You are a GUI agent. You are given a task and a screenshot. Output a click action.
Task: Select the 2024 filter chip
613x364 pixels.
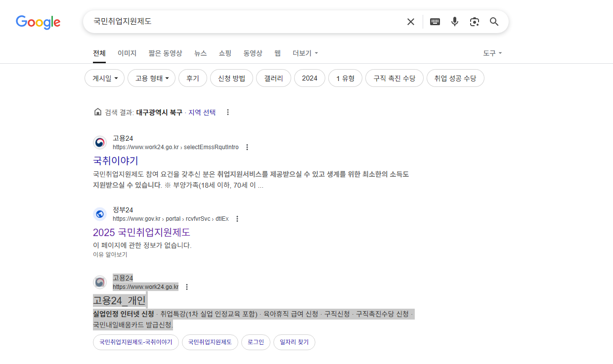click(x=309, y=78)
